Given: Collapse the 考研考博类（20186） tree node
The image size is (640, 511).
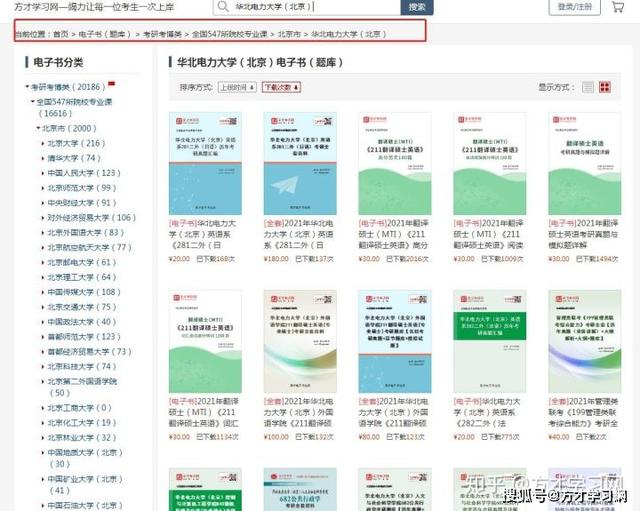Looking at the screenshot, I should pos(27,87).
